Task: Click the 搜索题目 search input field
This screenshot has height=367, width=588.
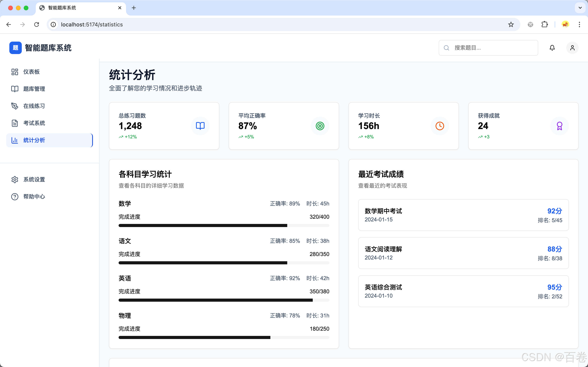Action: pos(488,48)
